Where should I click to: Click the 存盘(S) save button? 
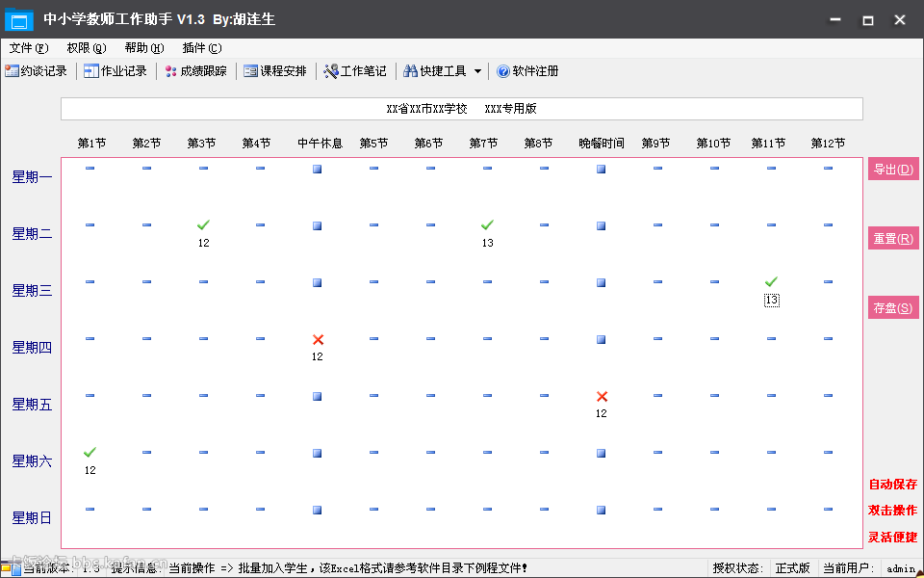893,308
